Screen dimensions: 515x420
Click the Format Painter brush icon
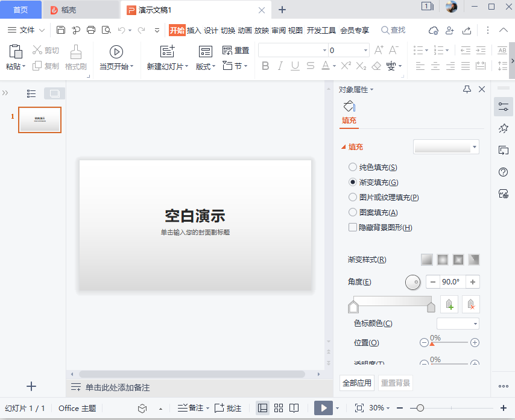tap(76, 52)
